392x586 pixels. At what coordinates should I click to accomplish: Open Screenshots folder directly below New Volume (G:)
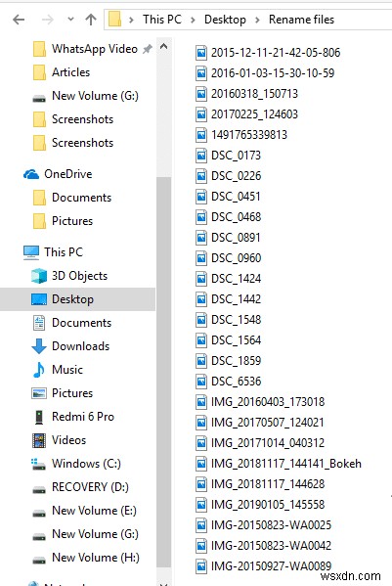coord(82,119)
